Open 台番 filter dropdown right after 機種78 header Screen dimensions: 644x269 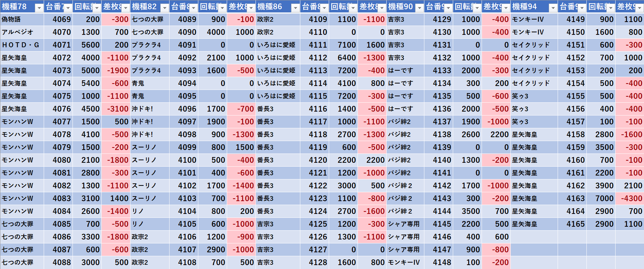(x=68, y=7)
